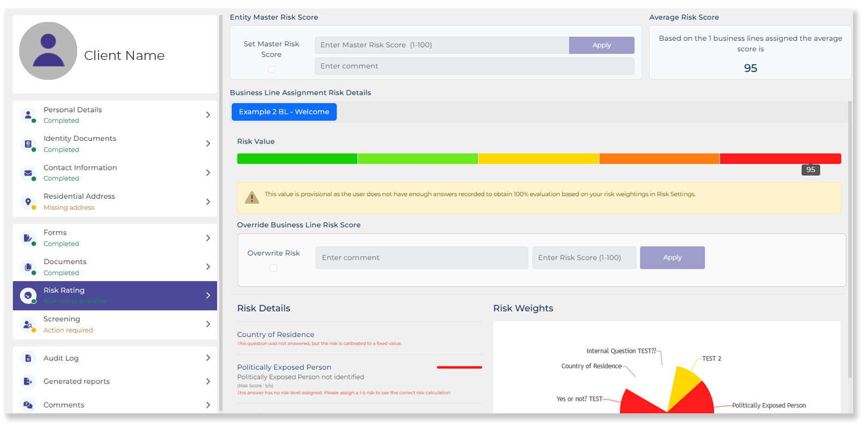The height and width of the screenshot is (431, 868).
Task: Click the Country of Residence chart label
Action: (x=591, y=366)
